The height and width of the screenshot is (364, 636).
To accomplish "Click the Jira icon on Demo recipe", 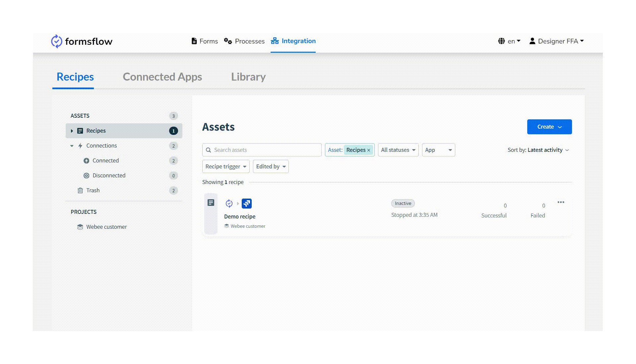I will pos(247,203).
